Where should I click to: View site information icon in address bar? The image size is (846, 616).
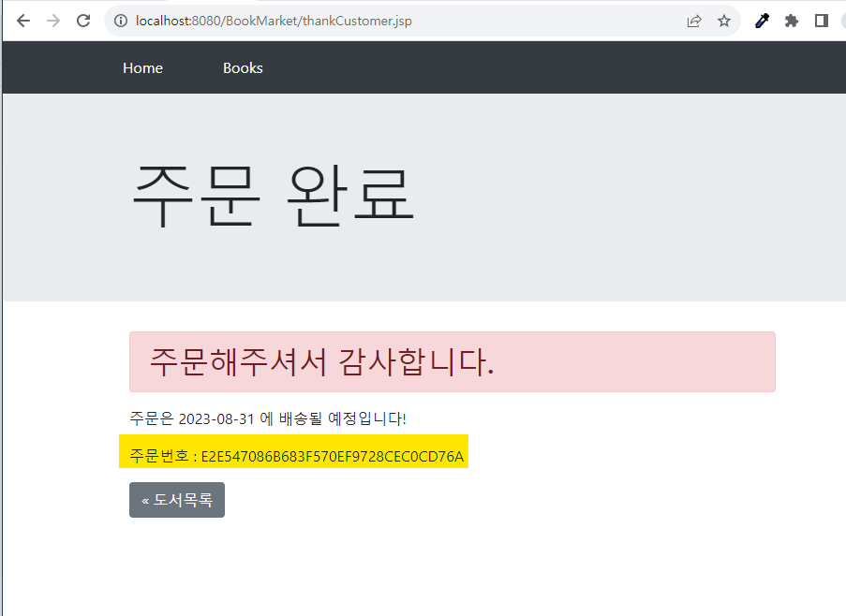(121, 21)
